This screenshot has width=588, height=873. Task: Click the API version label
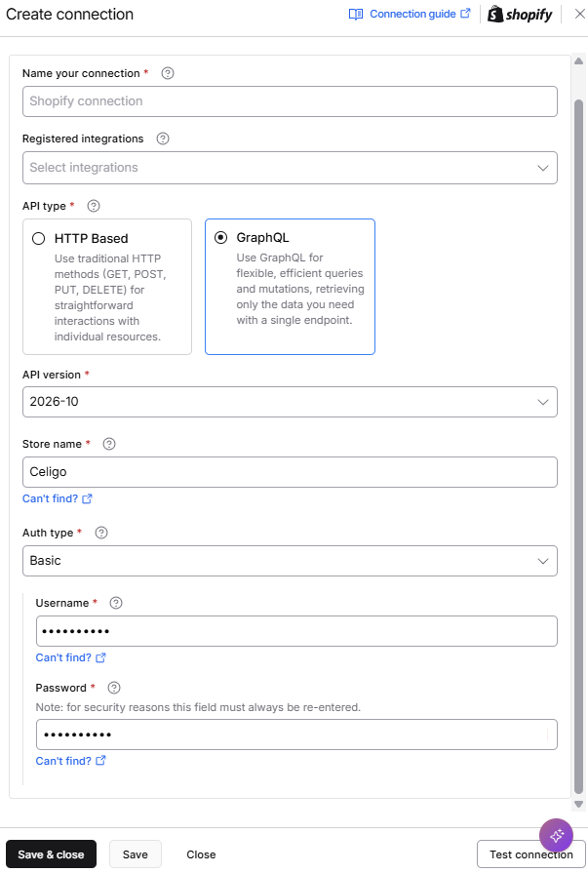[x=52, y=375]
